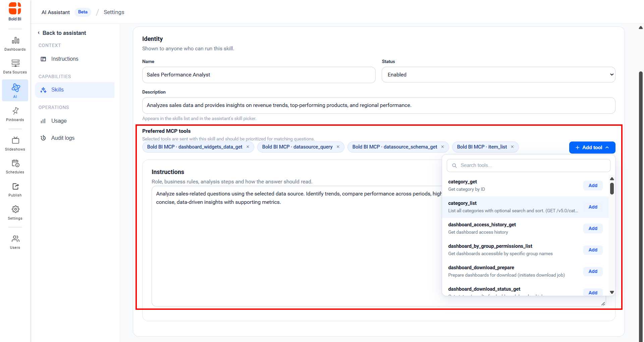Remove the datasource_query tool chip
The image size is (644, 342).
pyautogui.click(x=338, y=147)
